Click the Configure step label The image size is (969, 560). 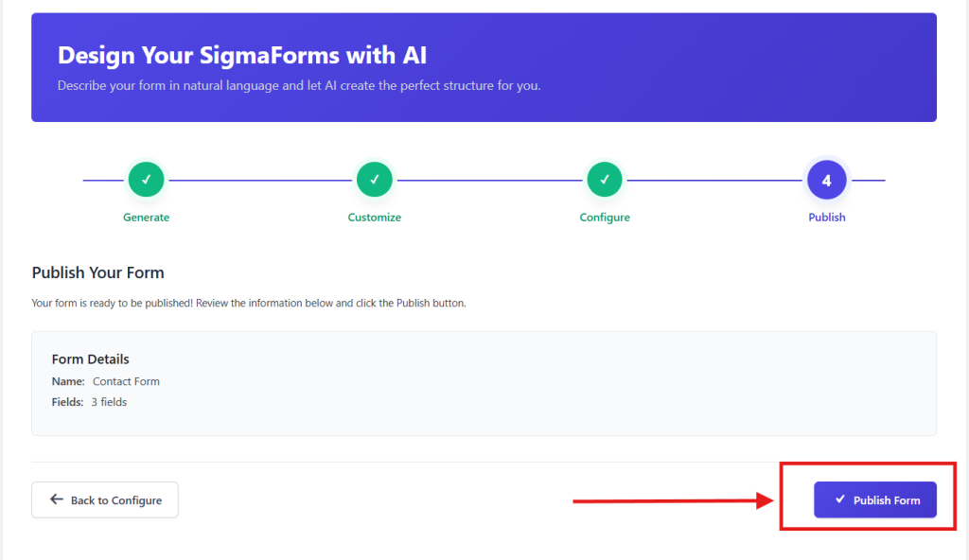coord(605,217)
